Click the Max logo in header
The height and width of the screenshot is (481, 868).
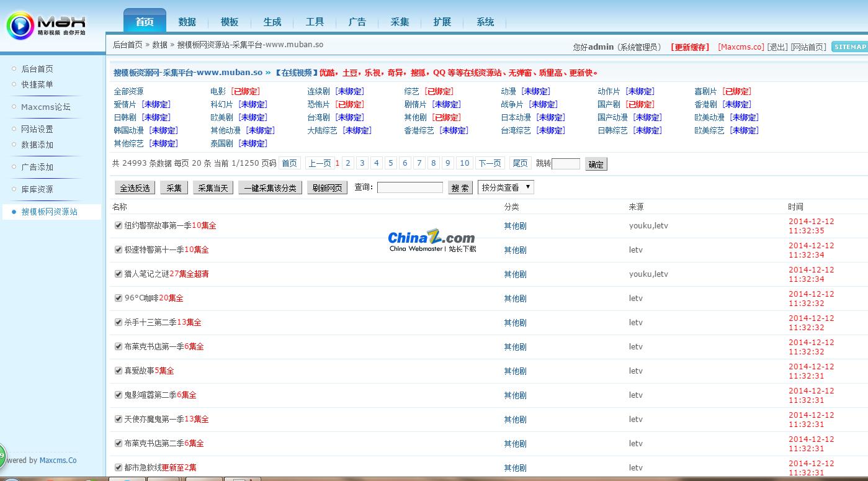click(47, 25)
